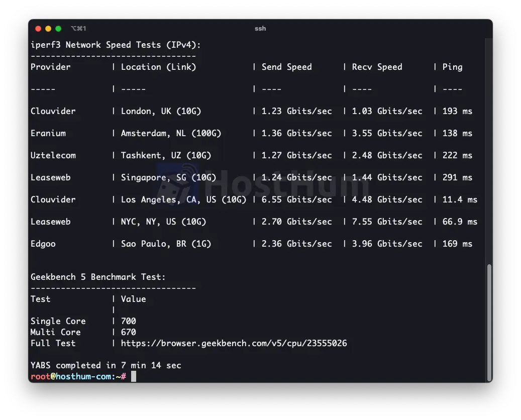Click send speed '6.55 Gbits/sec'

(297, 199)
